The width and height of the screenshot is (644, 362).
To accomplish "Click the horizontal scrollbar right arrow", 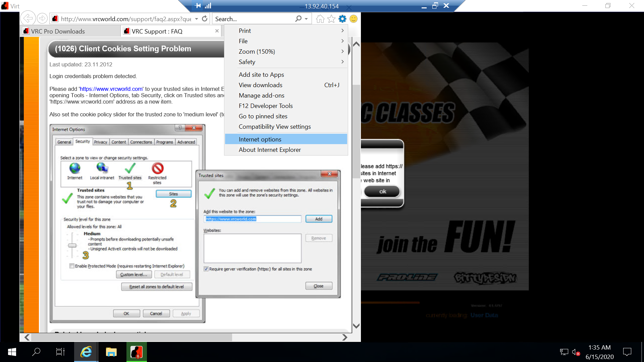I will click(344, 337).
